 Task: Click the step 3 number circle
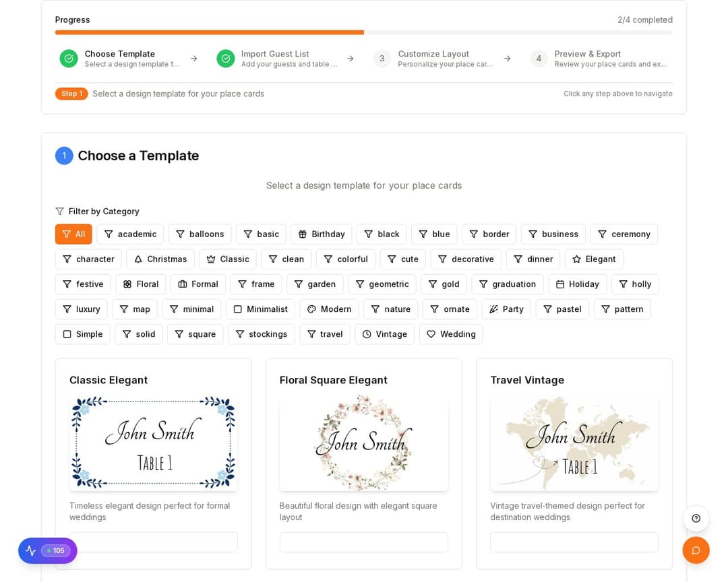pos(382,59)
